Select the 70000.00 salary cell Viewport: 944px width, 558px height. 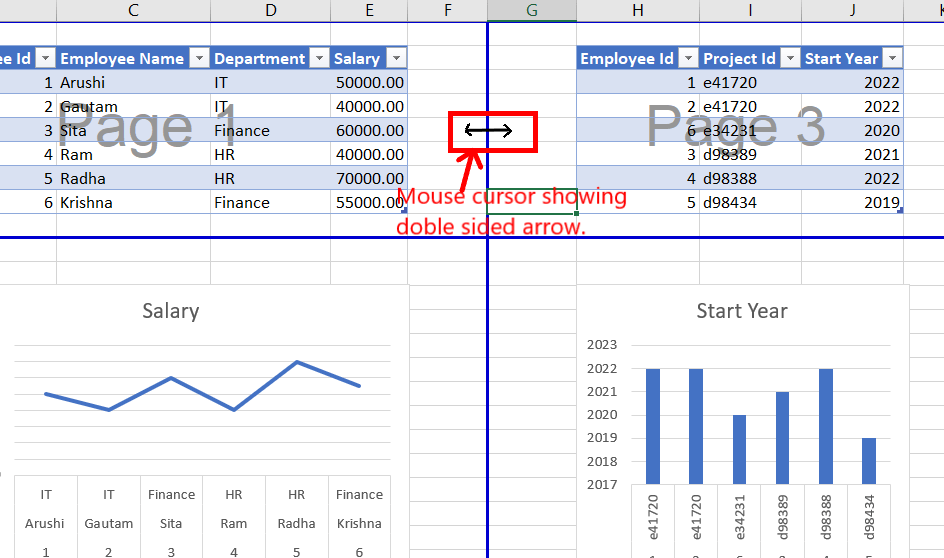pos(369,179)
